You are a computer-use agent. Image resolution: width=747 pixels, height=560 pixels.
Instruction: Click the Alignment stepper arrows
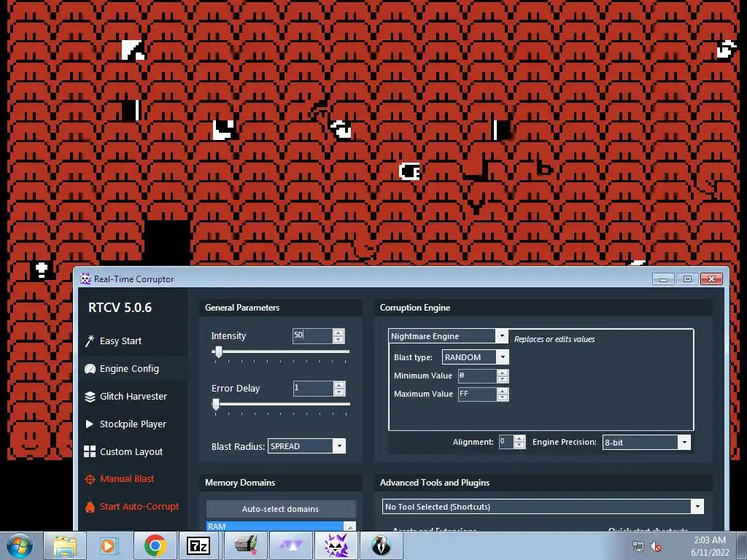pyautogui.click(x=519, y=442)
